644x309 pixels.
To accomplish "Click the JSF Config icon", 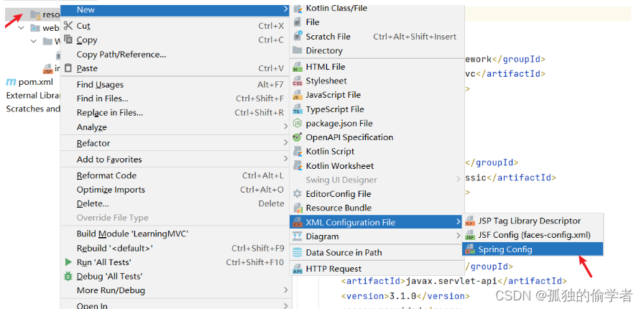I will coord(470,236).
